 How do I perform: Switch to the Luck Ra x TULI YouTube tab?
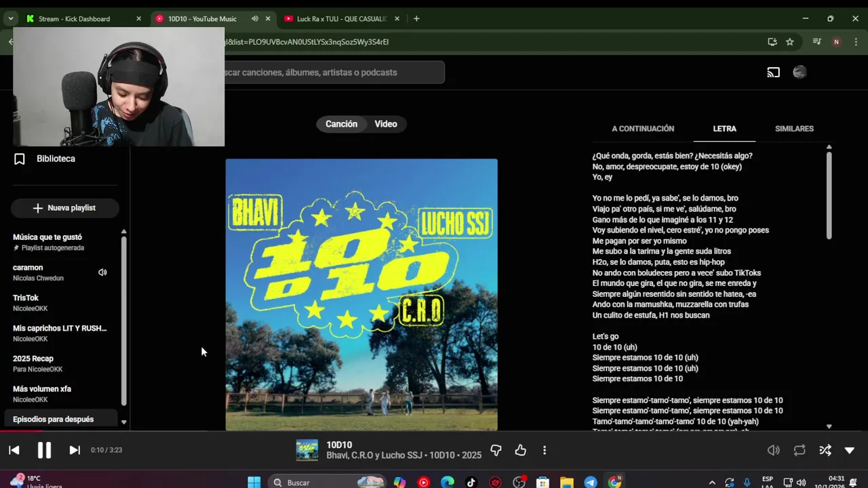tap(341, 19)
